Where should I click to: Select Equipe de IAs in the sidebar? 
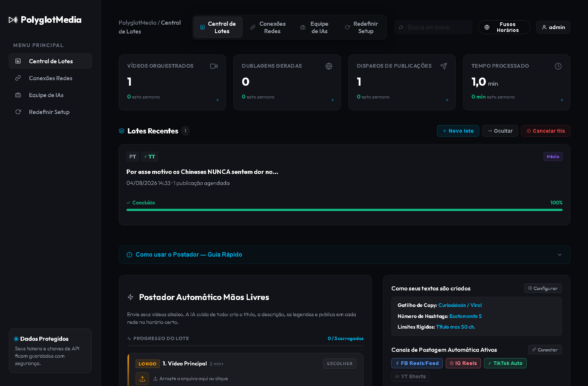[50, 95]
